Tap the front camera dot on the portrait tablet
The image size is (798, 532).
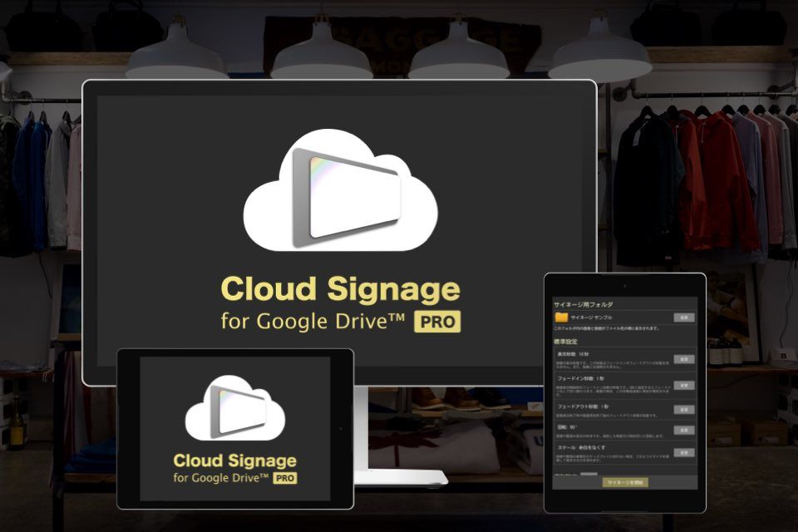click(x=625, y=284)
